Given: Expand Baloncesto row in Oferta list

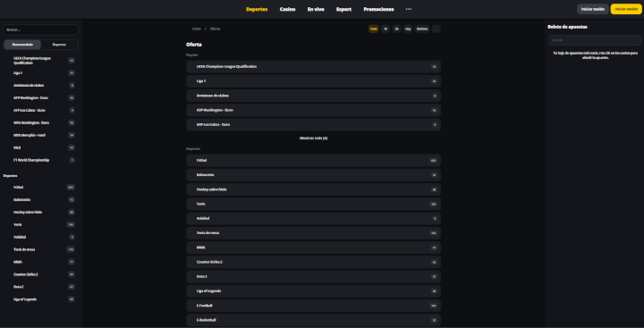Looking at the screenshot, I should pyautogui.click(x=313, y=175).
